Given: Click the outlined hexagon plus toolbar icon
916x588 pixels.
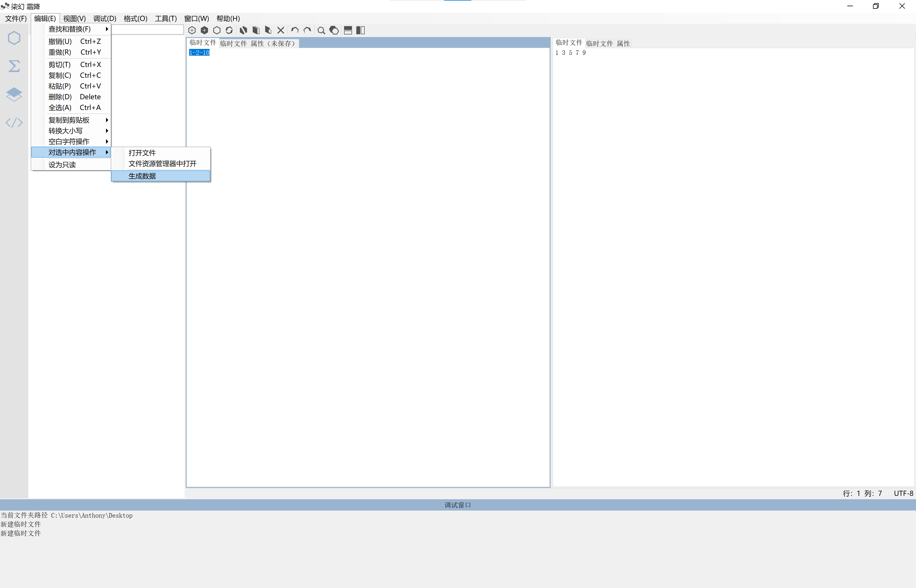Looking at the screenshot, I should point(192,30).
